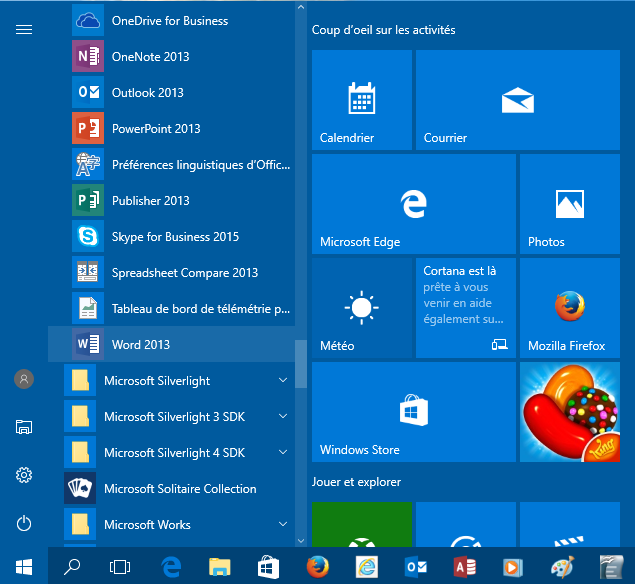
Task: Open Internet Explorer on the taskbar
Action: pyautogui.click(x=367, y=567)
